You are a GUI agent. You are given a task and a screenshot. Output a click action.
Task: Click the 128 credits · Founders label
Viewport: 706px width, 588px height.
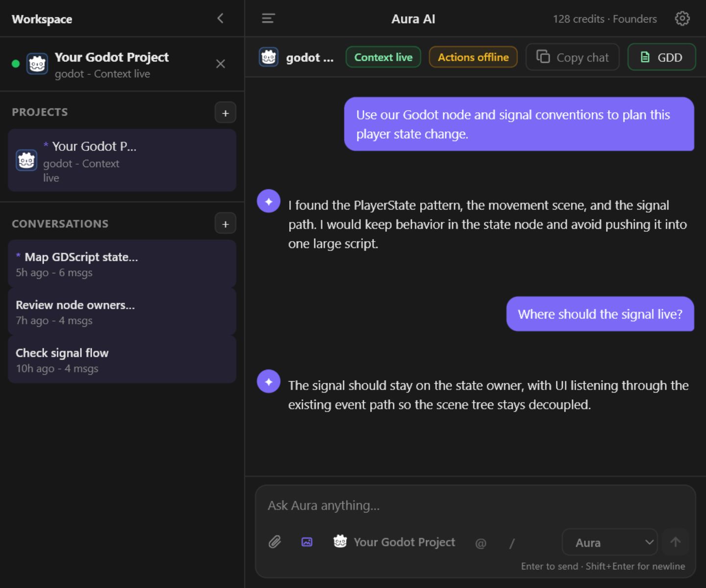point(605,19)
